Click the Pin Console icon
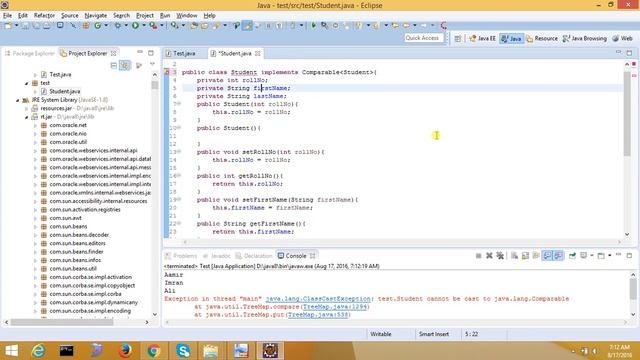The image size is (640, 360). tap(572, 256)
